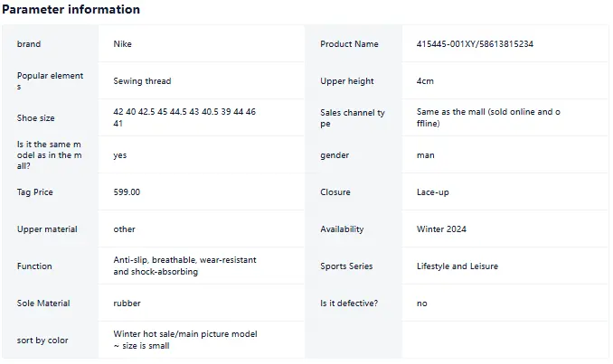Image resolution: width=613 pixels, height=364 pixels.
Task: Click the Upper height 4cm value
Action: [x=425, y=81]
